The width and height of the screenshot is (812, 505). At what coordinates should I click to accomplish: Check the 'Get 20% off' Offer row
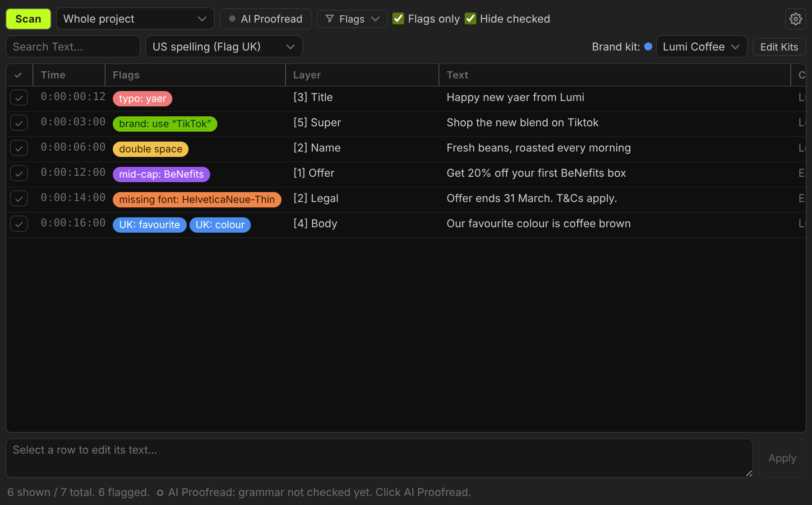(19, 173)
